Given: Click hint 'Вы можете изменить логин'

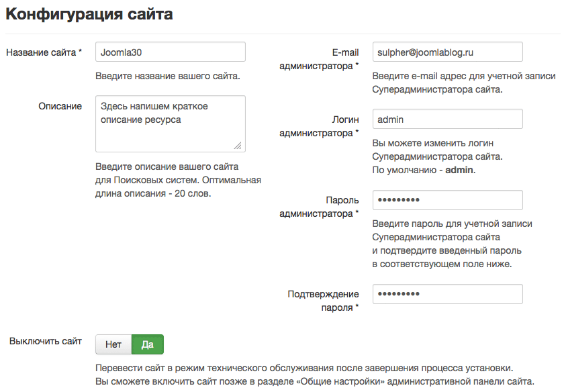Looking at the screenshot, I should [x=432, y=143].
